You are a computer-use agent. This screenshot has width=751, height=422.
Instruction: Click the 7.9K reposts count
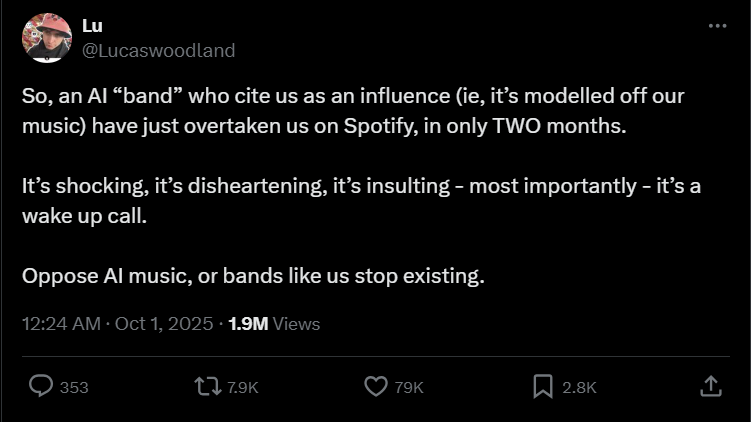(x=244, y=387)
